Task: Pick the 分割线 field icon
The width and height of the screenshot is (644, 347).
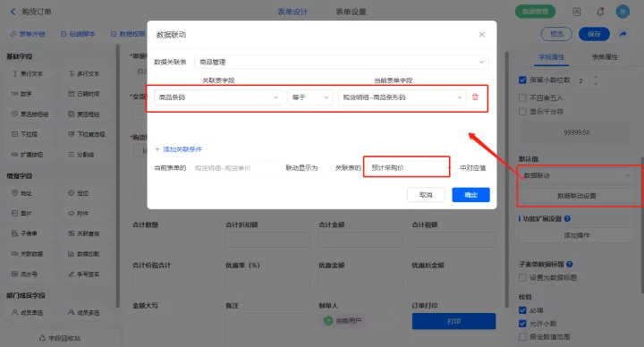Action: pyautogui.click(x=72, y=155)
